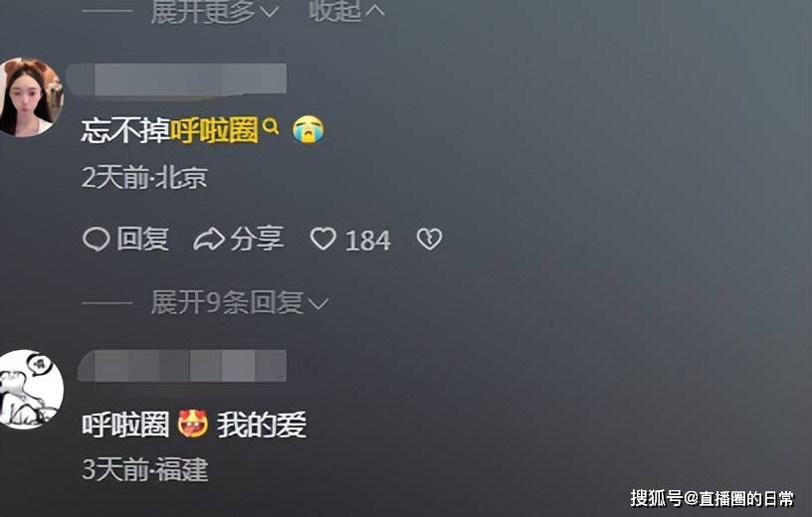Click the heart-eyes emoji in second comment
The height and width of the screenshot is (517, 812).
click(x=193, y=424)
